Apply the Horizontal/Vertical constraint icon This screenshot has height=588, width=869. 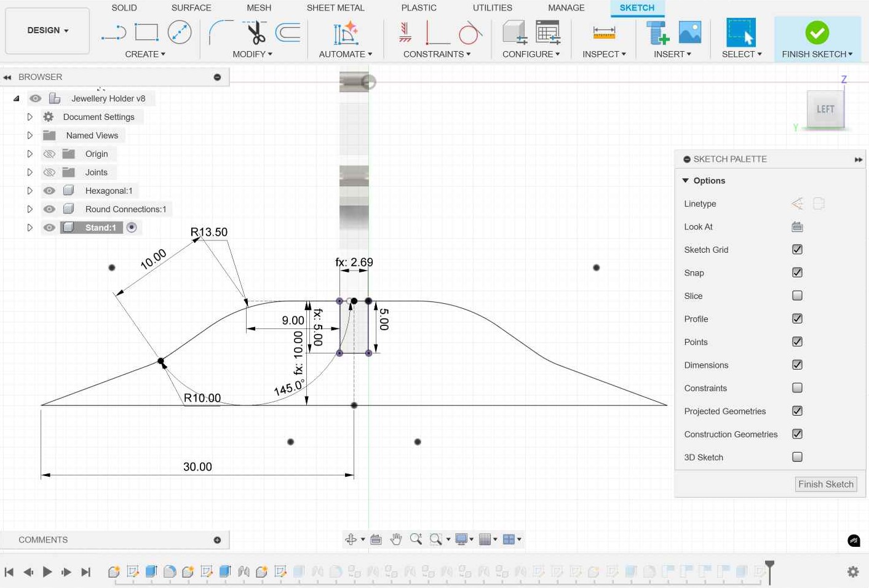pos(437,33)
